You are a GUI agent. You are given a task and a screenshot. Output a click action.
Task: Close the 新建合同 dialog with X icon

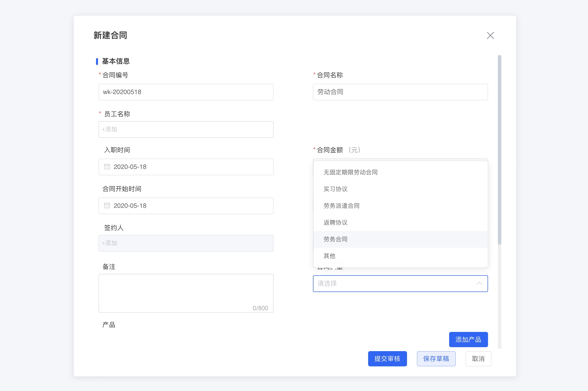(x=490, y=35)
